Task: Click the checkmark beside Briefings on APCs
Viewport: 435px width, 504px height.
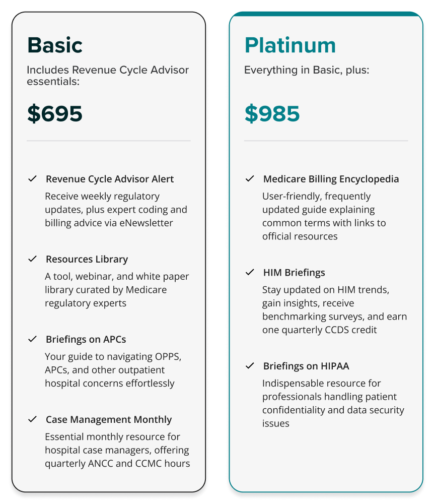Action: [x=32, y=339]
